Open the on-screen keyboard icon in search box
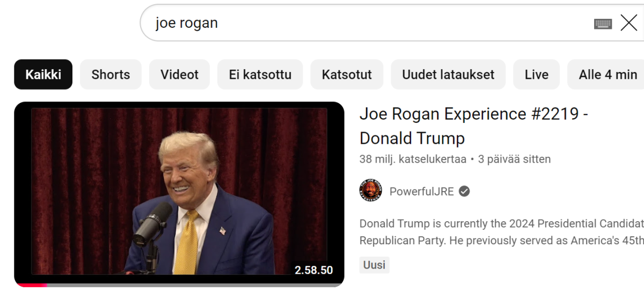The height and width of the screenshot is (298, 644). (x=603, y=24)
